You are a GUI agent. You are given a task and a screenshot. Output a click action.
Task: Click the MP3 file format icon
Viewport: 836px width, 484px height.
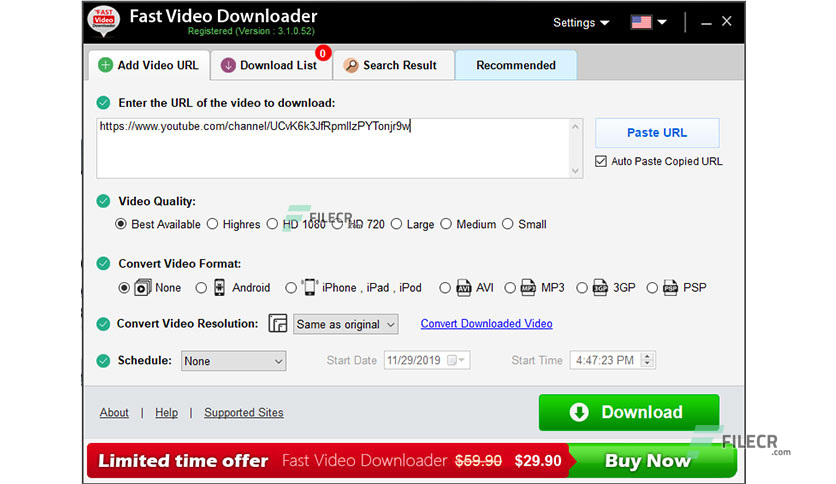528,287
